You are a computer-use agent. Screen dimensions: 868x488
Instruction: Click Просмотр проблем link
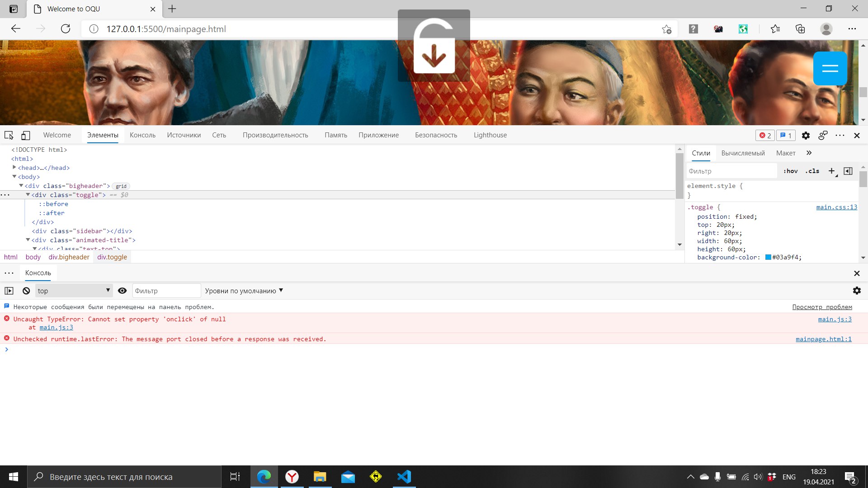click(x=822, y=307)
